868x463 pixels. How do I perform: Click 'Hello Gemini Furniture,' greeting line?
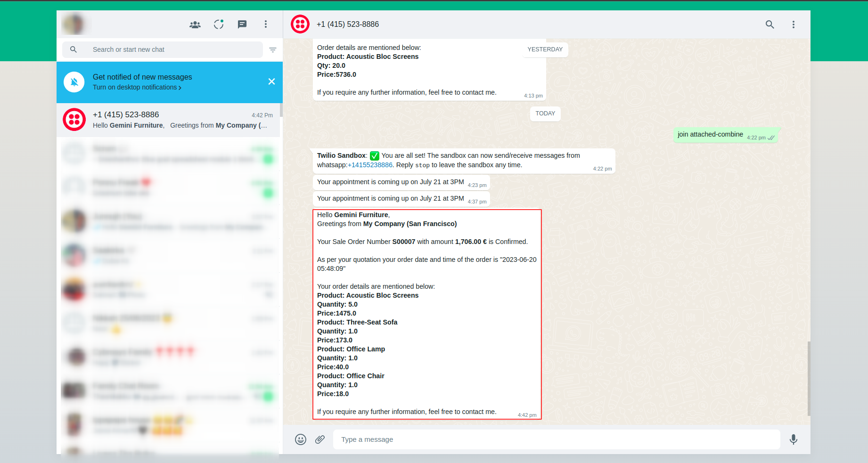point(353,215)
